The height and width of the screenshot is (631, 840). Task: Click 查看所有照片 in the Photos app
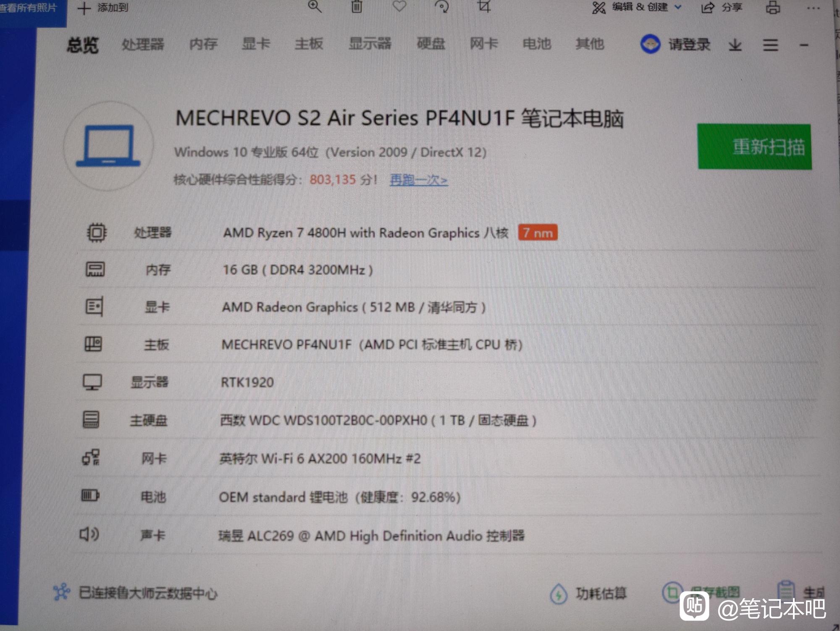pos(28,8)
